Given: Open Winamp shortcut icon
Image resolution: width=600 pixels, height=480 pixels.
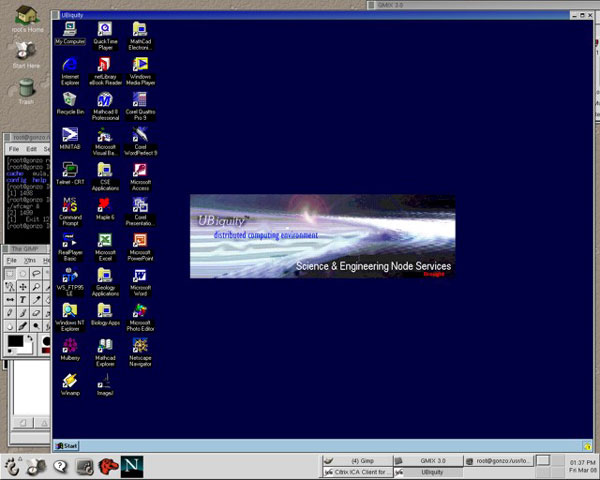Looking at the screenshot, I should (70, 385).
